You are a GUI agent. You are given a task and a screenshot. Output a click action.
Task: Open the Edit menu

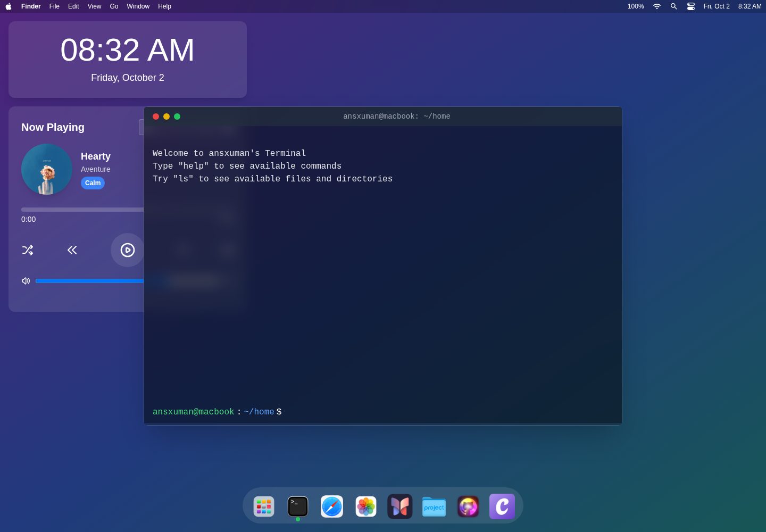73,6
